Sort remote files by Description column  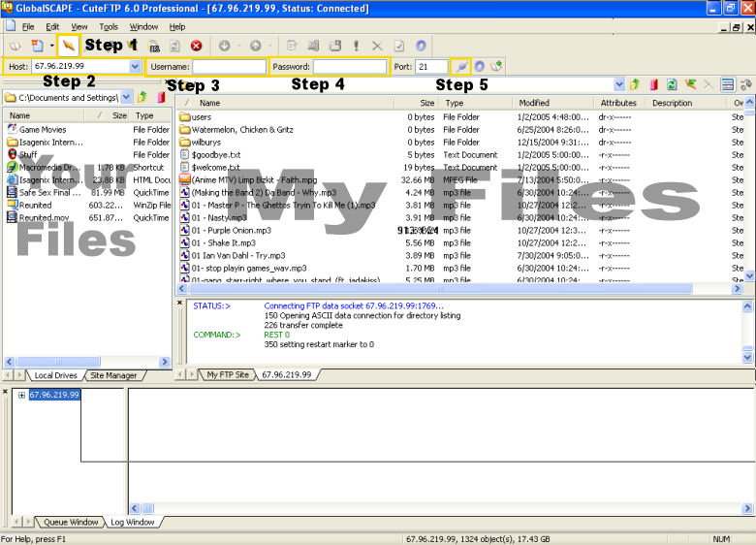tap(685, 103)
